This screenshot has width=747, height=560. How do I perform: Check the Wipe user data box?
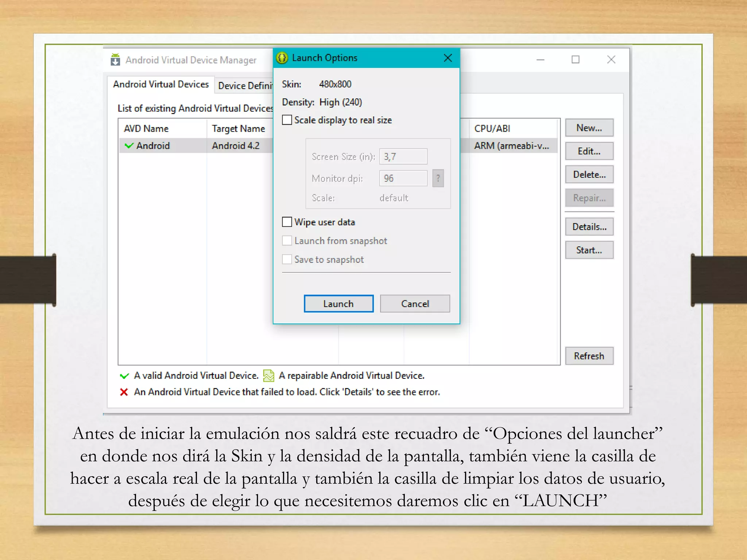(x=287, y=222)
